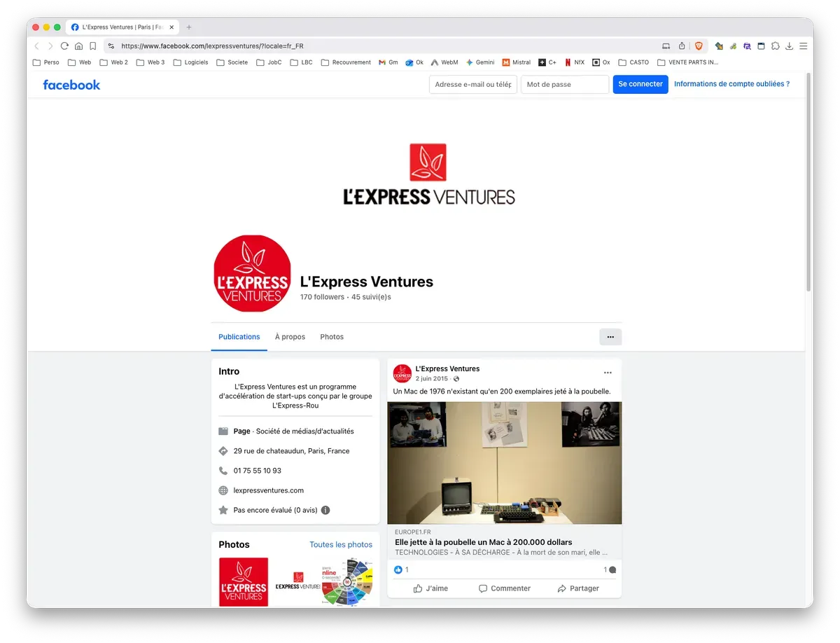
Task: Open article Elle jette à la poubelle headline
Action: [484, 542]
